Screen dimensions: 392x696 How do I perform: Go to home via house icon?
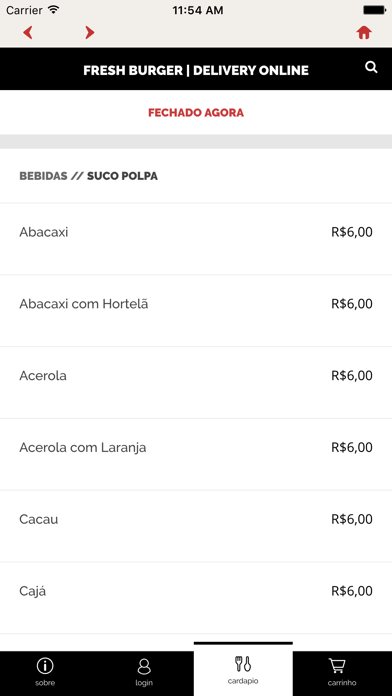[364, 32]
